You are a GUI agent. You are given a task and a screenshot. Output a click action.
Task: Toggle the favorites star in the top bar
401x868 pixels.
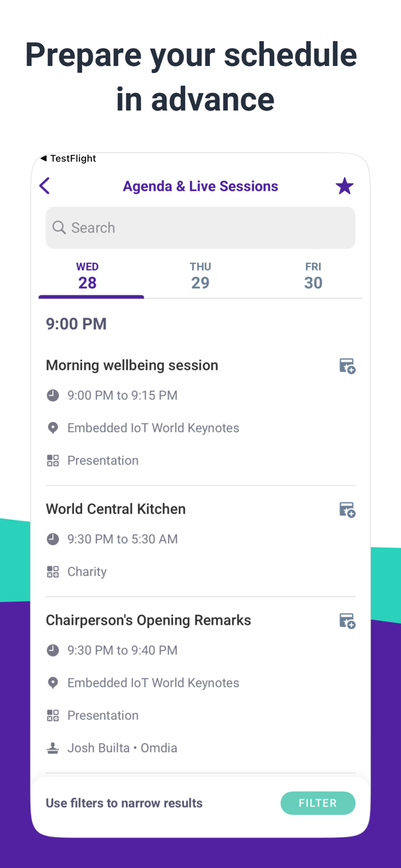tap(345, 186)
